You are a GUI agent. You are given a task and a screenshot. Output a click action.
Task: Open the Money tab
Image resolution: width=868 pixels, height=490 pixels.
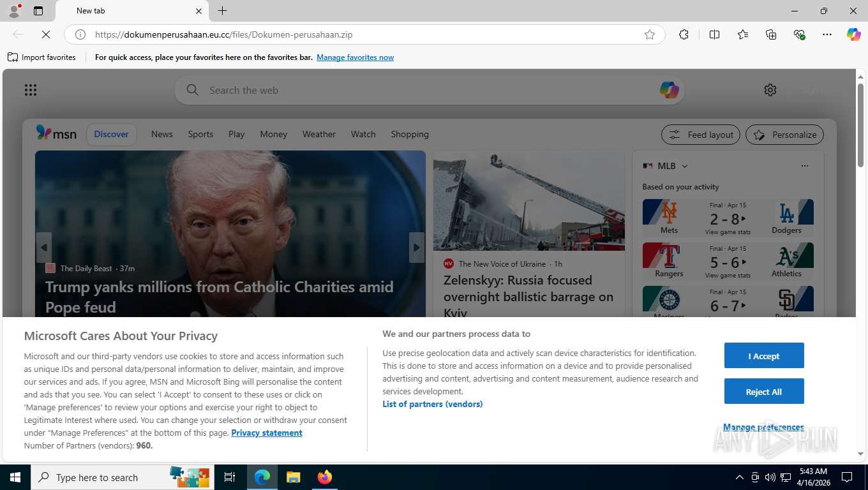(x=273, y=134)
